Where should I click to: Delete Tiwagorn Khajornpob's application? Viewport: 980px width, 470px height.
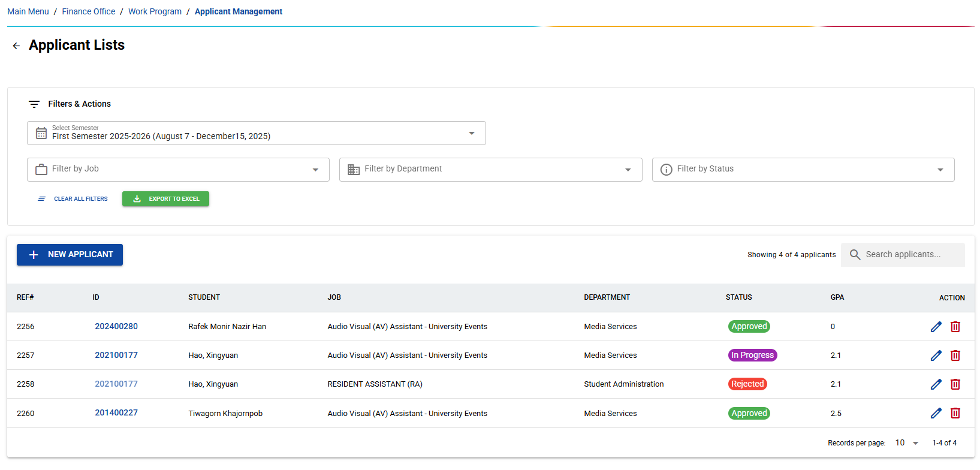click(x=955, y=413)
